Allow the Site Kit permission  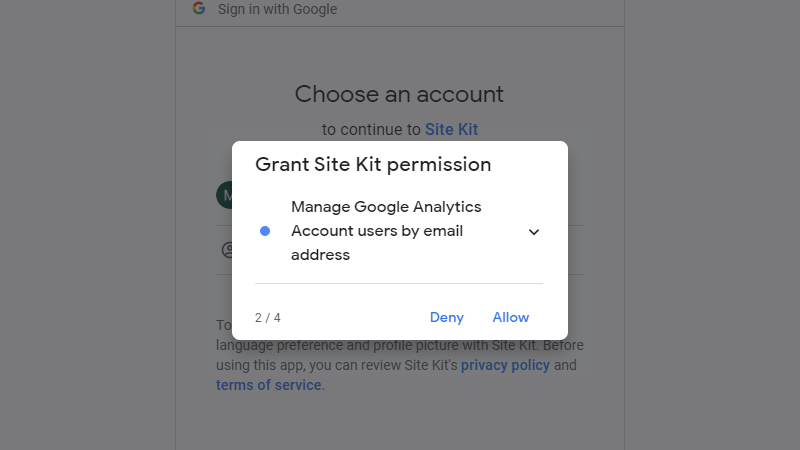tap(511, 317)
